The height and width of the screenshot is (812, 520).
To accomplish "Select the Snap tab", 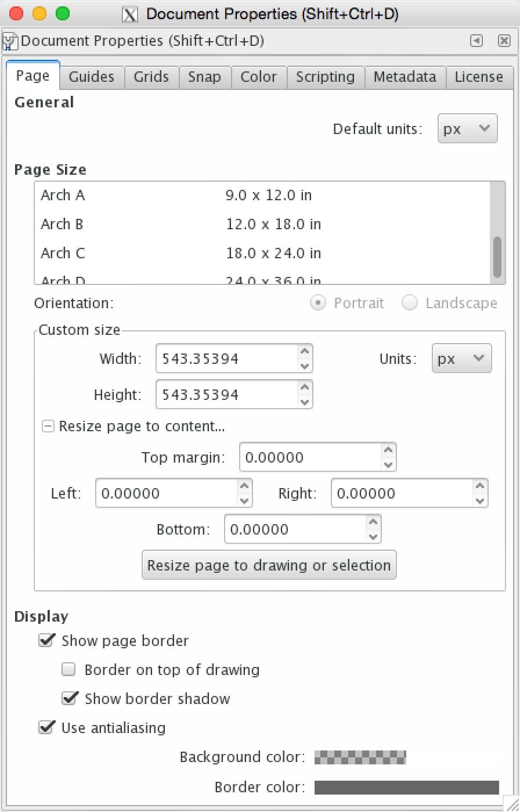I will click(205, 77).
